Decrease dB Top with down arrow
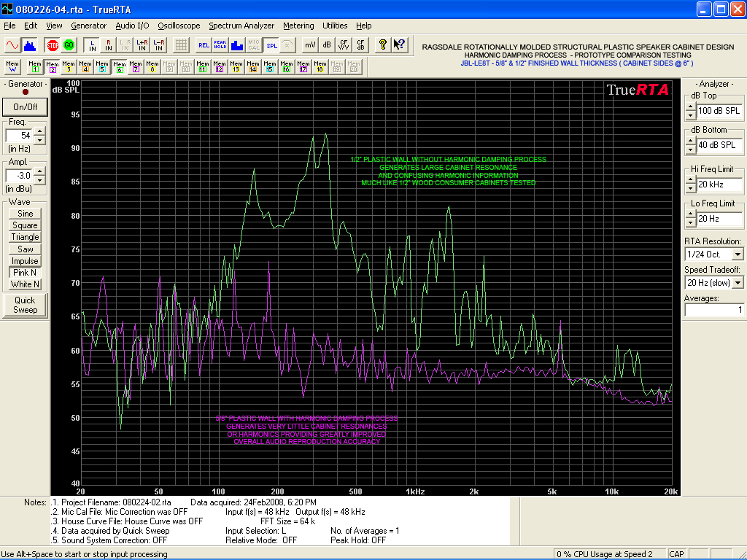The width and height of the screenshot is (747, 560). pos(690,115)
